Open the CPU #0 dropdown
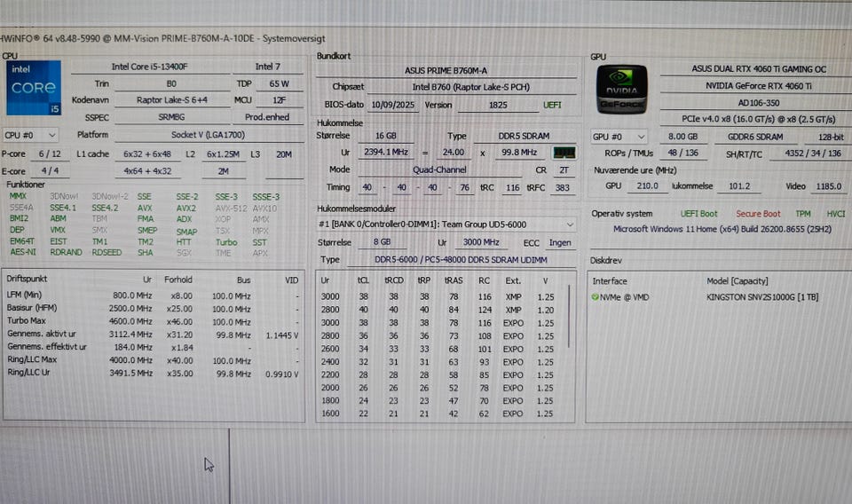This screenshot has height=504, width=852. (x=30, y=135)
